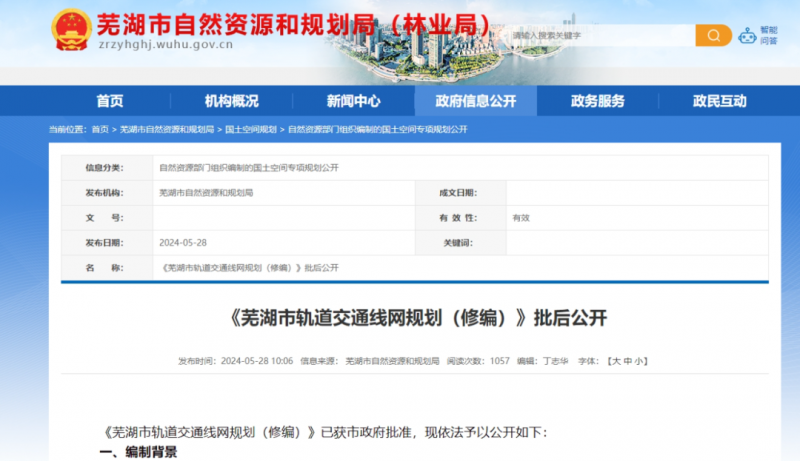This screenshot has width=800, height=461.
Task: Go to 机构概况 in the navigation bar
Action: pos(231,101)
